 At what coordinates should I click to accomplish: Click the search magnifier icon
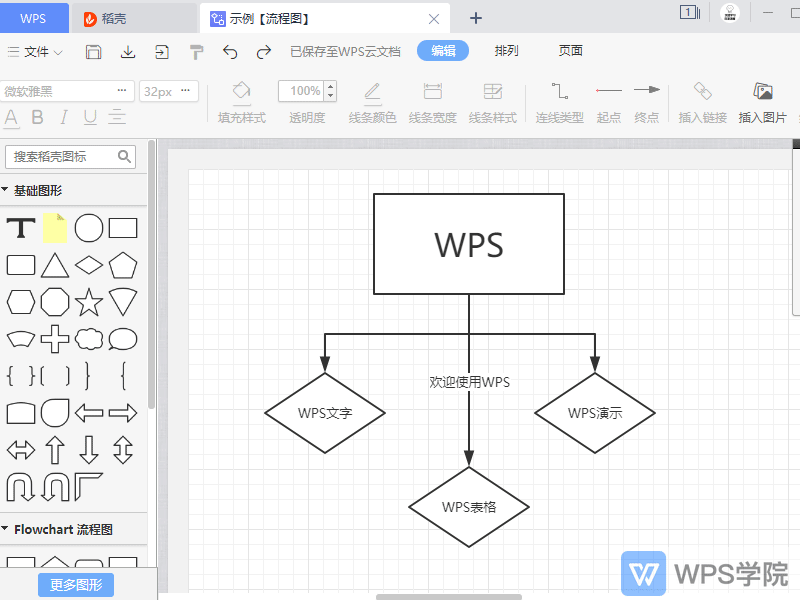pos(124,157)
